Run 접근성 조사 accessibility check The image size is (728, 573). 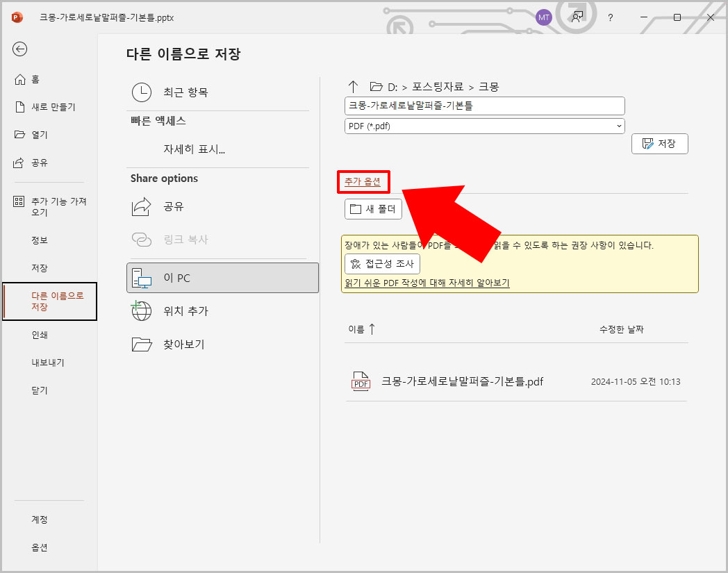click(383, 263)
